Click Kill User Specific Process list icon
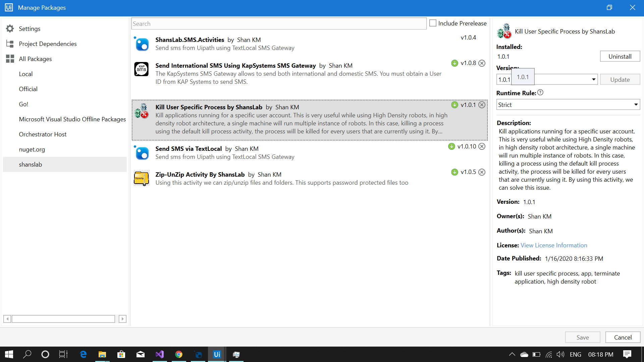The image size is (644, 362). 142,111
